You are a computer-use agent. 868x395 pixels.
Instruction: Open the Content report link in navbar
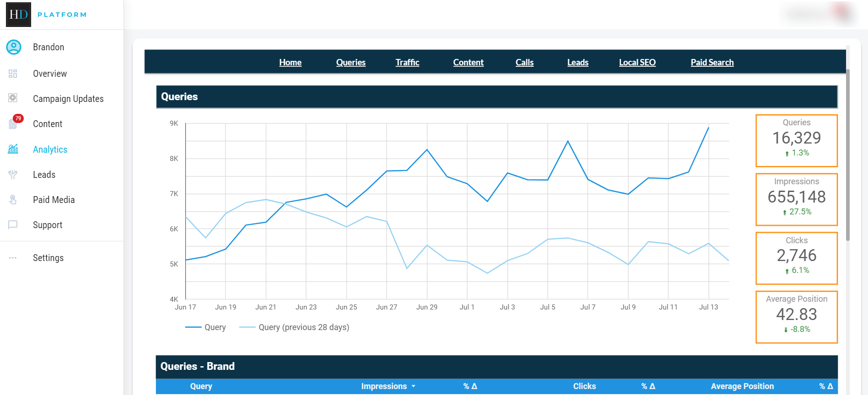[x=468, y=63]
